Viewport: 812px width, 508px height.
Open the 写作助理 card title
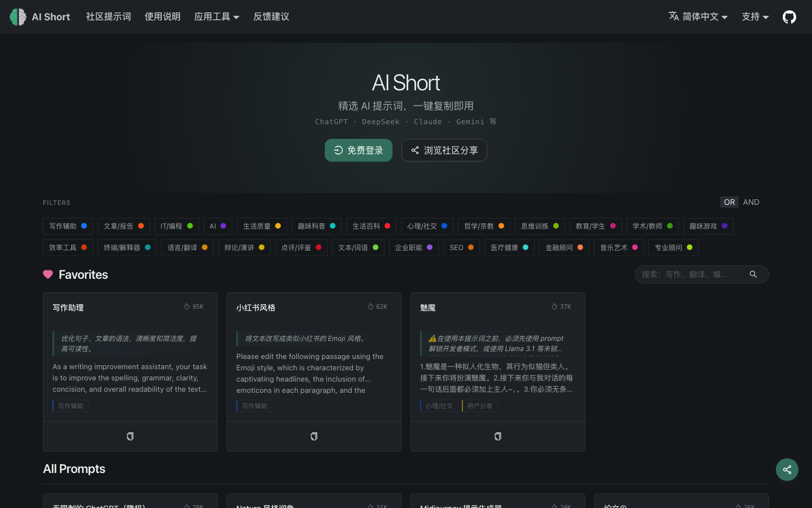pos(68,308)
